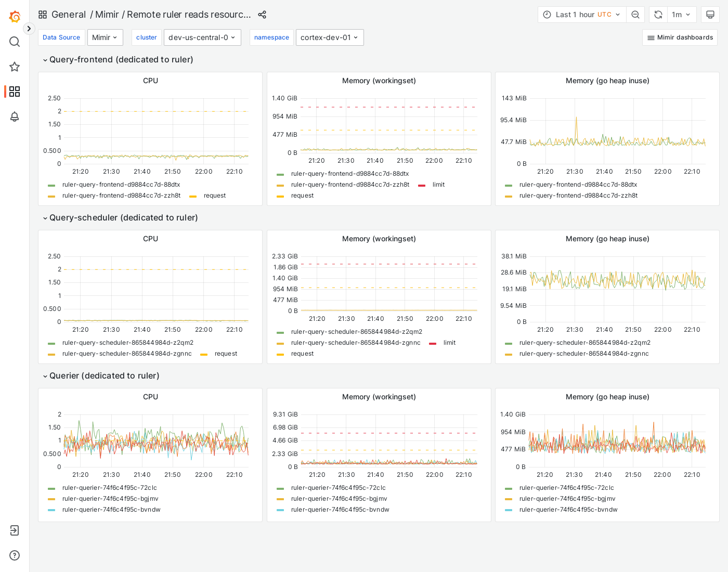Expand the sidebar with the arrow
The image size is (728, 572).
coord(29,28)
